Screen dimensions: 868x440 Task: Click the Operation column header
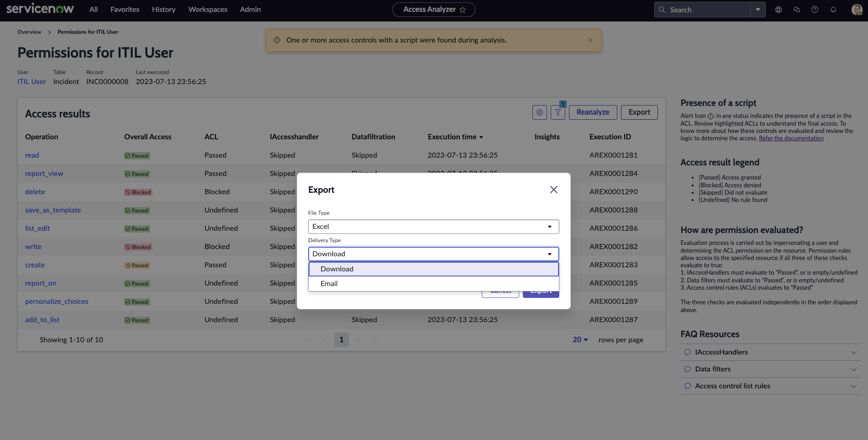point(42,137)
